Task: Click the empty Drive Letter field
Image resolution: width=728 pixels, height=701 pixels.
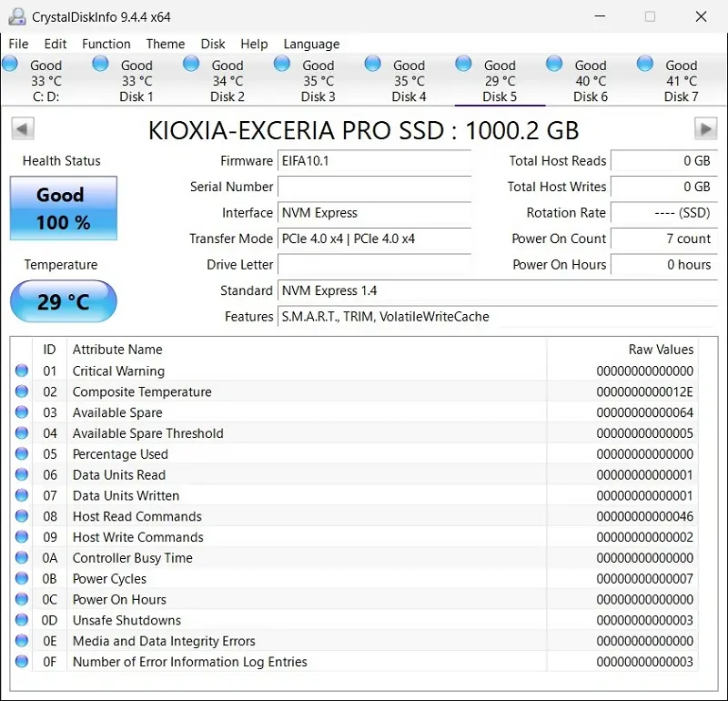Action: [x=375, y=265]
